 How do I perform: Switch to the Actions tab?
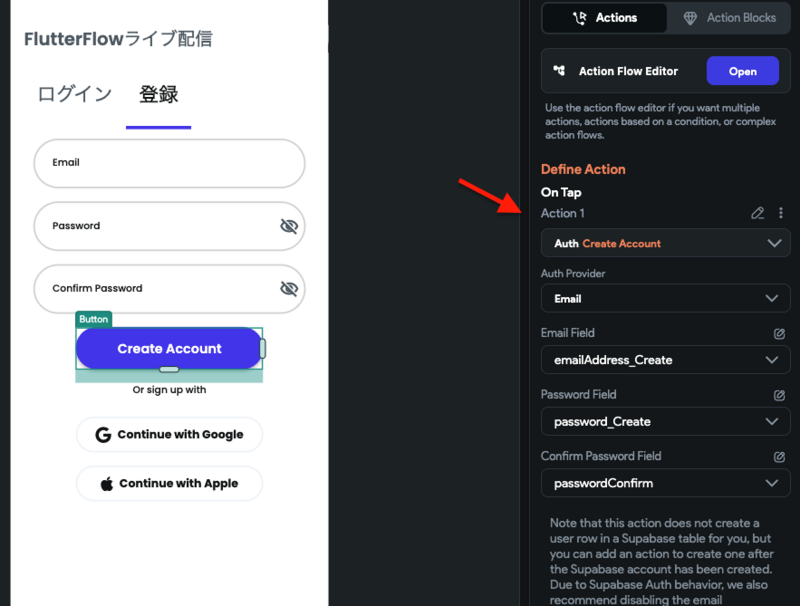[605, 18]
